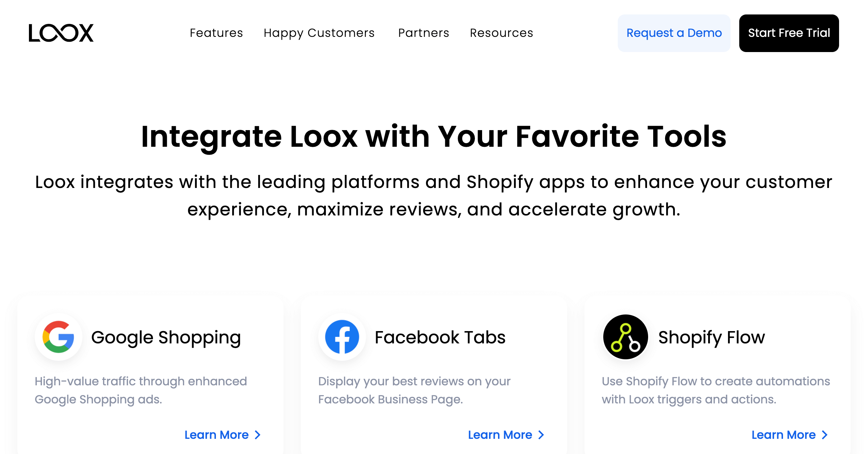Click the Google 'G' emblem inside the white circle

tap(59, 337)
